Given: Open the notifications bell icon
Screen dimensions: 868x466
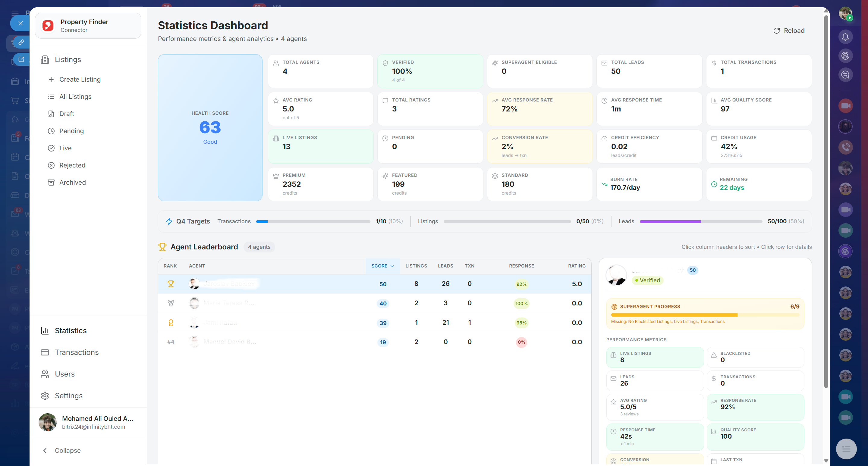Looking at the screenshot, I should point(845,37).
